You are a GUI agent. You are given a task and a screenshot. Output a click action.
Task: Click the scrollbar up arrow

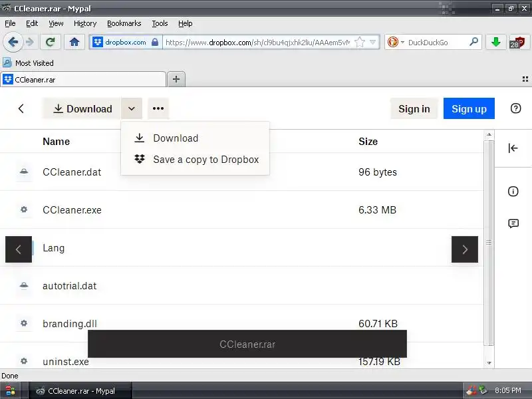point(489,135)
